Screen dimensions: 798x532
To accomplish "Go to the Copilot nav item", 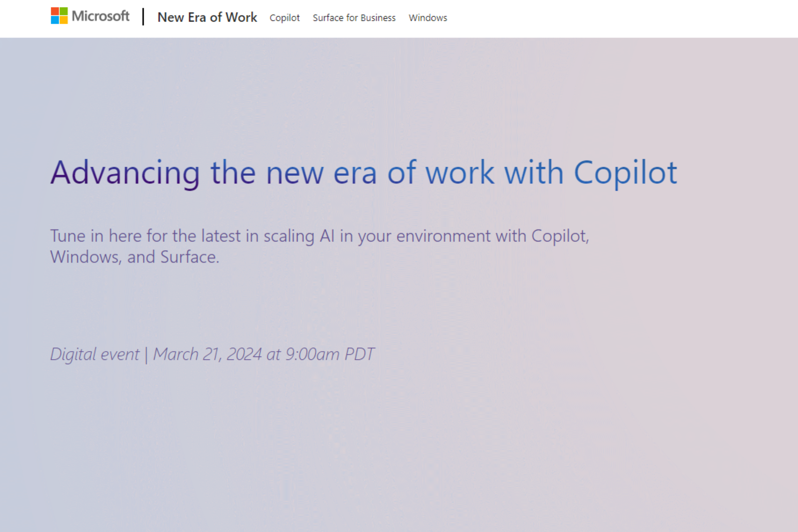I will pos(284,18).
